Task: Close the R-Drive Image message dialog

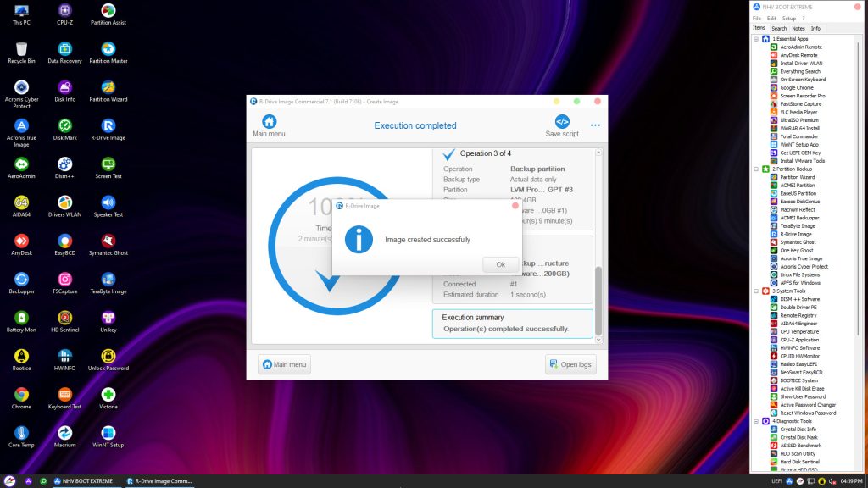Action: tap(515, 205)
